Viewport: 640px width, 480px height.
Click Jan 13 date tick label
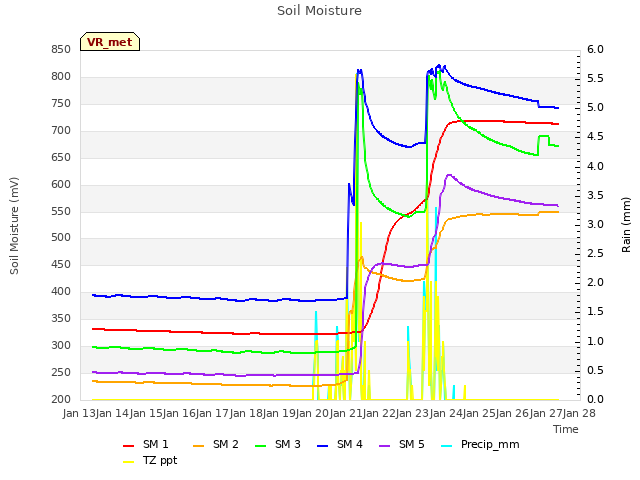[80, 413]
